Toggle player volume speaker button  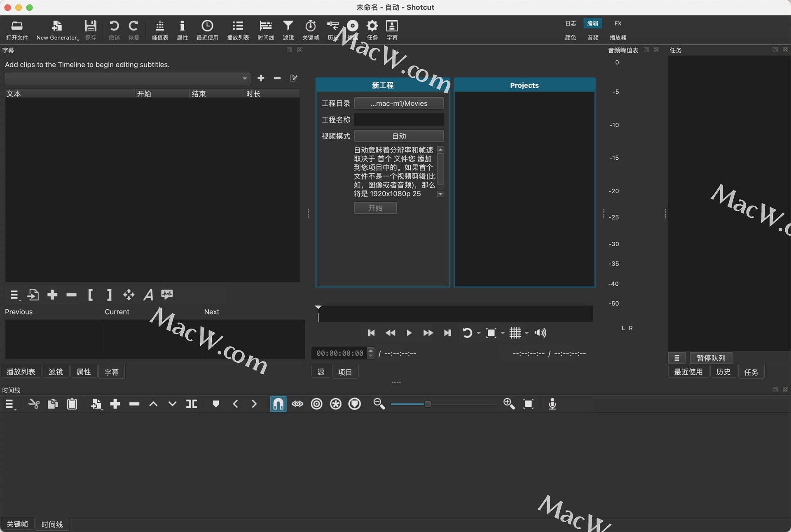coord(540,333)
